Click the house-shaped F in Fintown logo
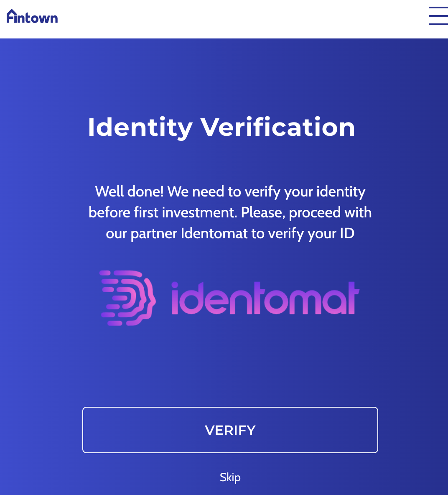Viewport: 448px width, 495px height. [11, 16]
